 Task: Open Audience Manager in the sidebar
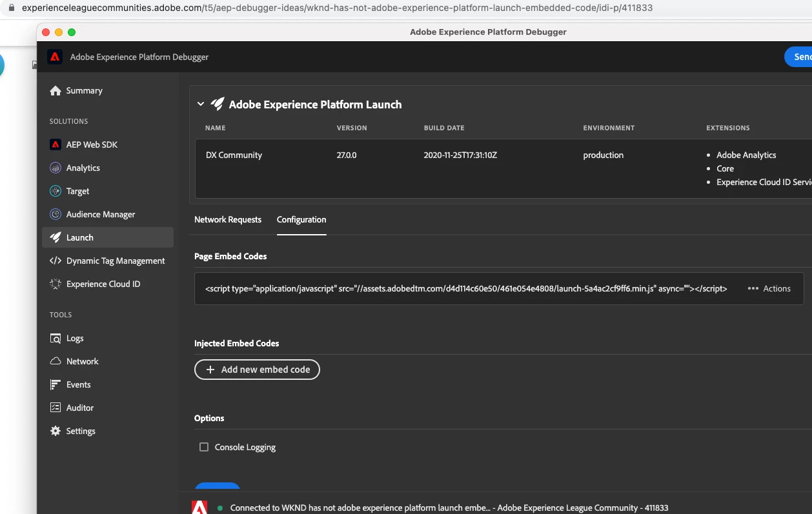(108, 215)
